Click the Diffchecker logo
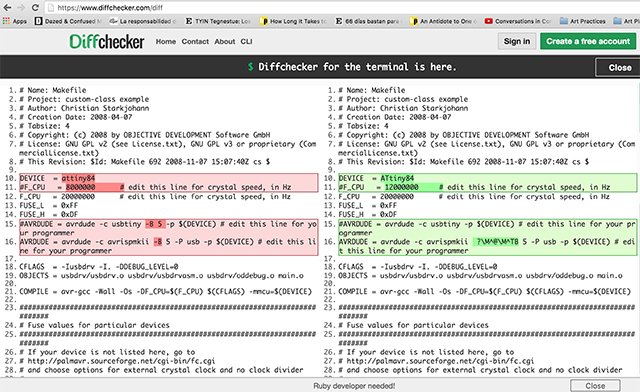 107,41
